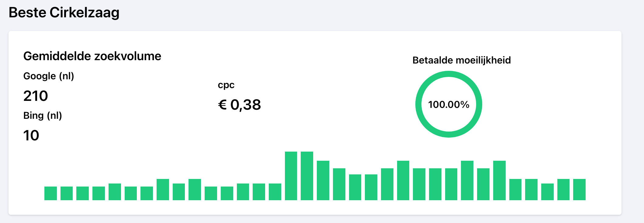Click the first of the two tallest bars
Viewport: 644px width, 223px height.
[291, 176]
